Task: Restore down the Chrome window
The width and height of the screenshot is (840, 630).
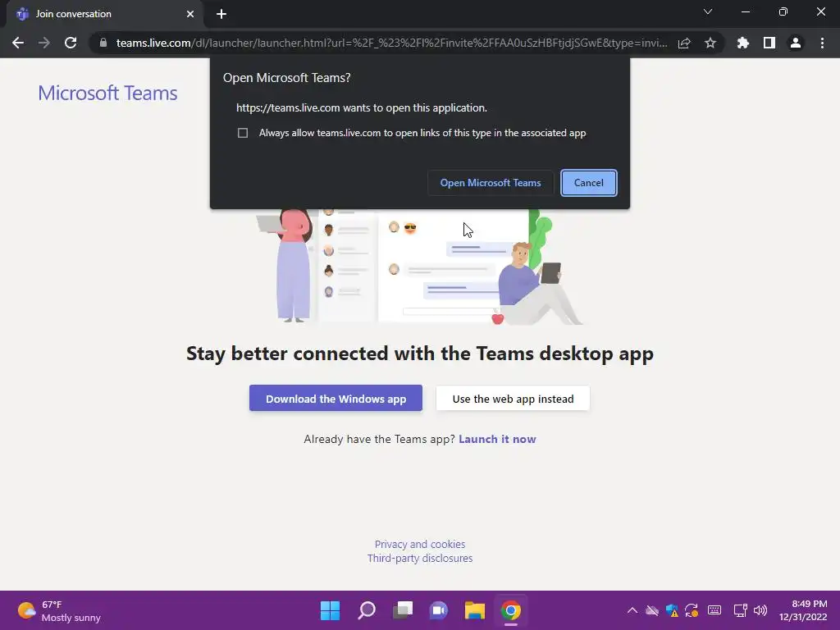Action: click(783, 11)
